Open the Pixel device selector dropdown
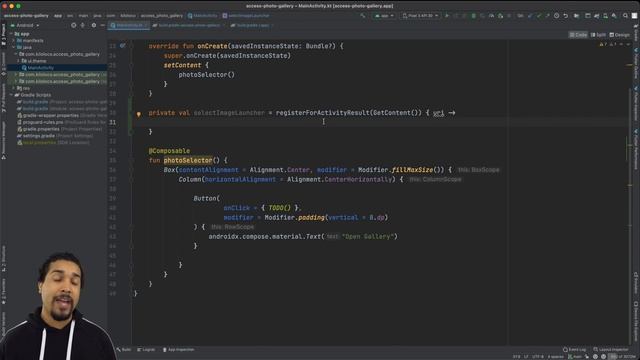 pos(420,16)
